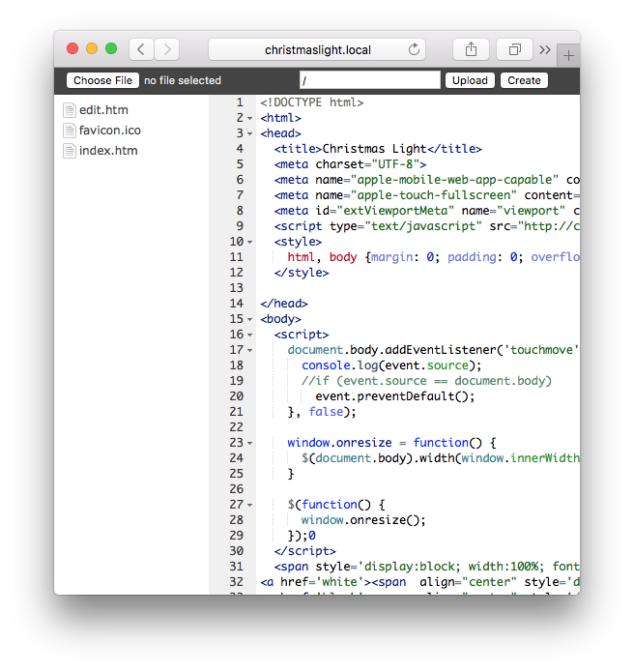The height and width of the screenshot is (672, 634).
Task: Click the toolbar overflow chevrons
Action: tap(545, 49)
